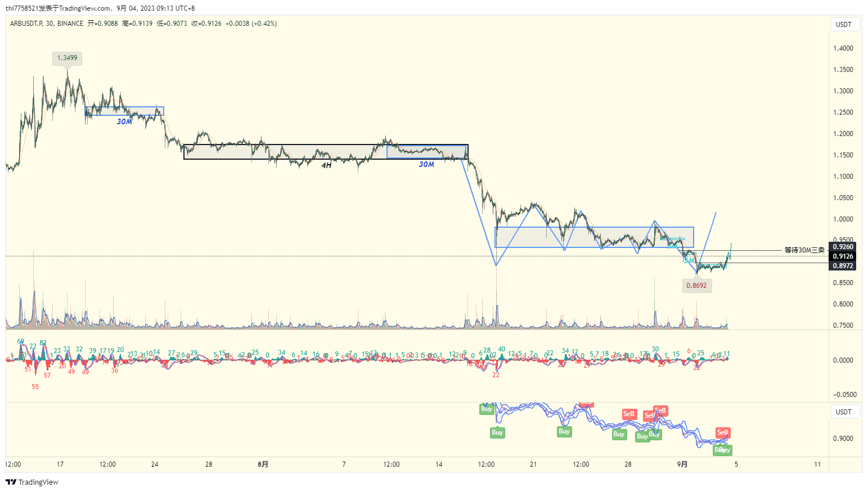
Task: Open the USDT currency selector in the lower indicator pane
Action: tap(844, 412)
